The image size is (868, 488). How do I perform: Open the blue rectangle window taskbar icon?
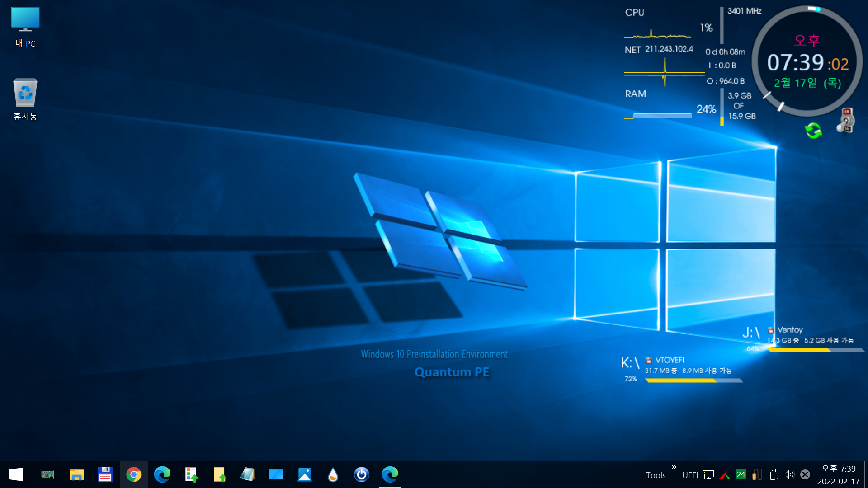pyautogui.click(x=276, y=474)
